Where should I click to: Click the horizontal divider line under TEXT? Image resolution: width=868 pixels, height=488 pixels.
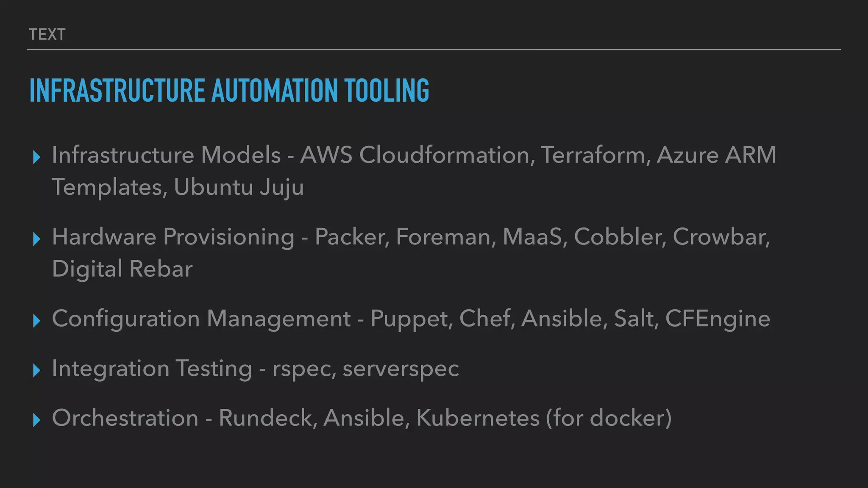click(434, 50)
